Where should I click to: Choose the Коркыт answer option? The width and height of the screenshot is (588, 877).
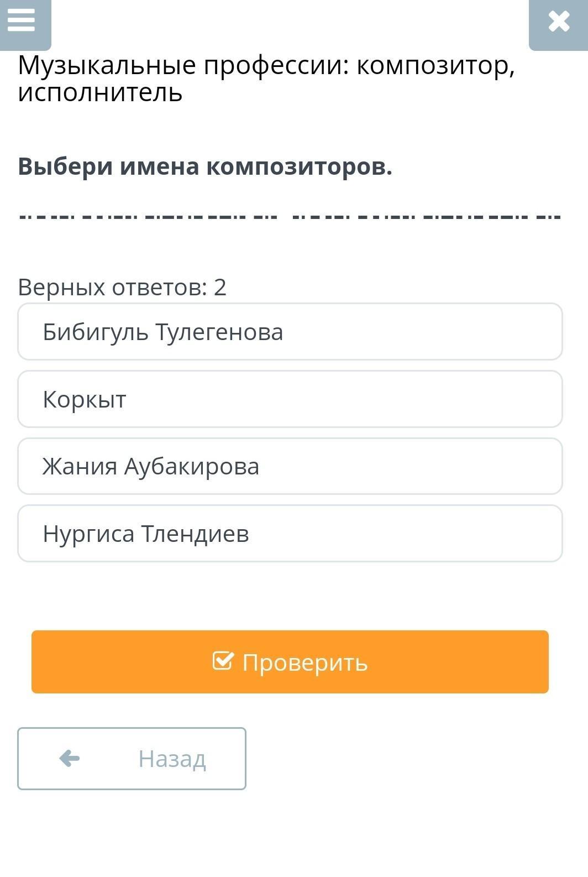(x=290, y=399)
